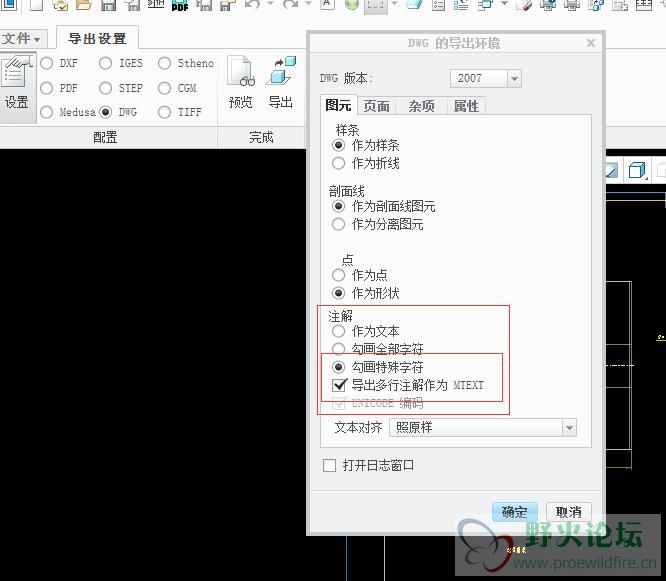Screen dimensions: 666x581
Task: Choose 作为剖面线图元 option
Action: click(x=339, y=206)
